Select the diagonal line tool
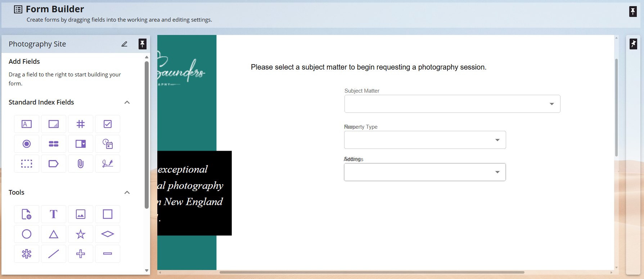This screenshot has width=644, height=279. pos(54,254)
